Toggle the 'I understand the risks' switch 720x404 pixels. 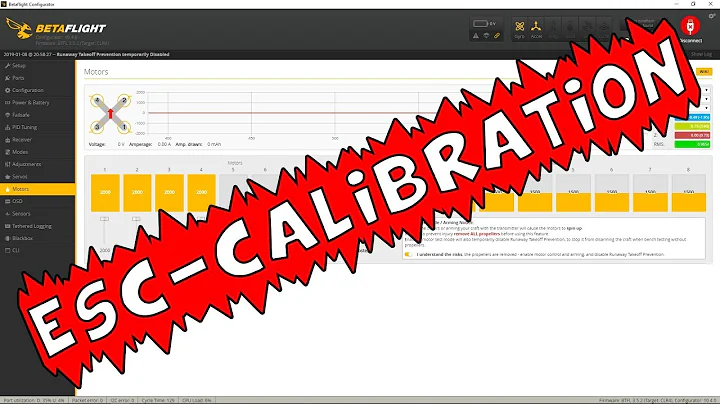408,254
